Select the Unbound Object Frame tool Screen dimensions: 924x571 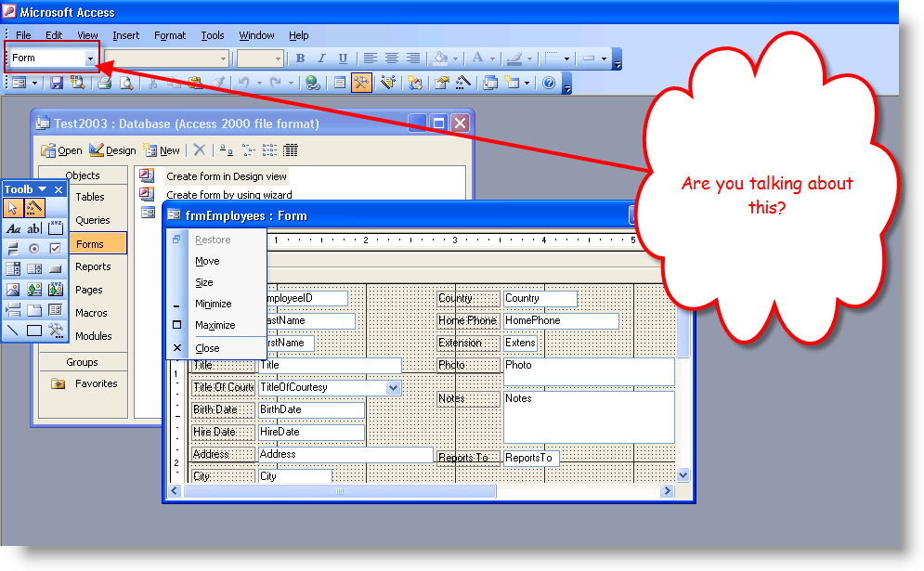[x=34, y=290]
